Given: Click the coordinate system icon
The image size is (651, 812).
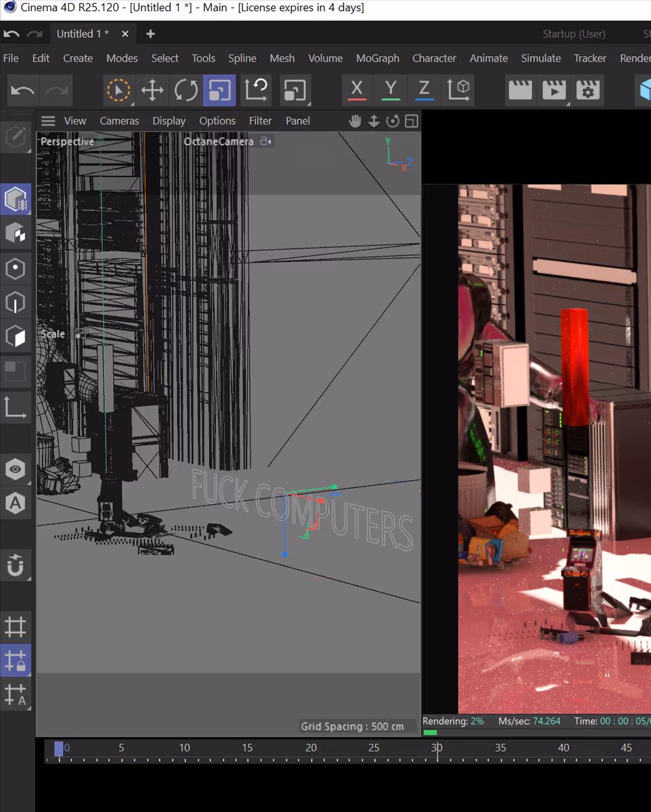Looking at the screenshot, I should 458,90.
